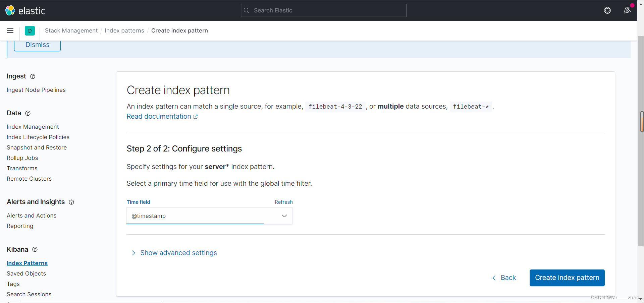Open Reporting page
The height and width of the screenshot is (303, 644).
(20, 226)
